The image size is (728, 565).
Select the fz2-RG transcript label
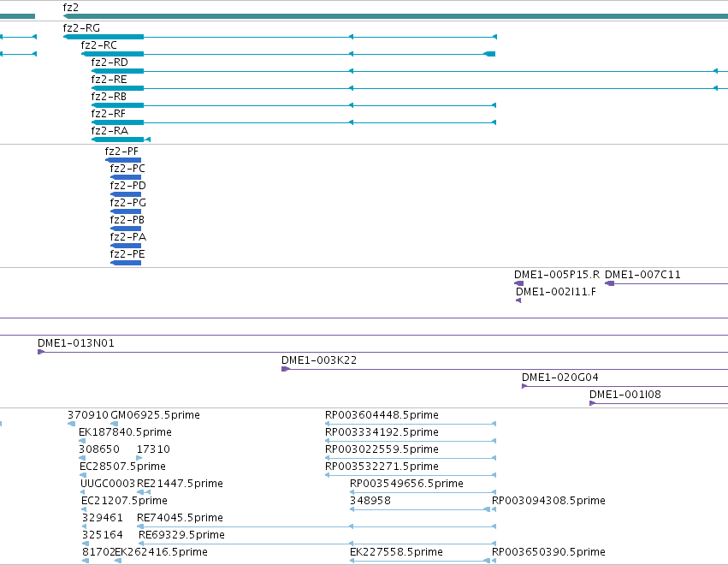tap(81, 28)
